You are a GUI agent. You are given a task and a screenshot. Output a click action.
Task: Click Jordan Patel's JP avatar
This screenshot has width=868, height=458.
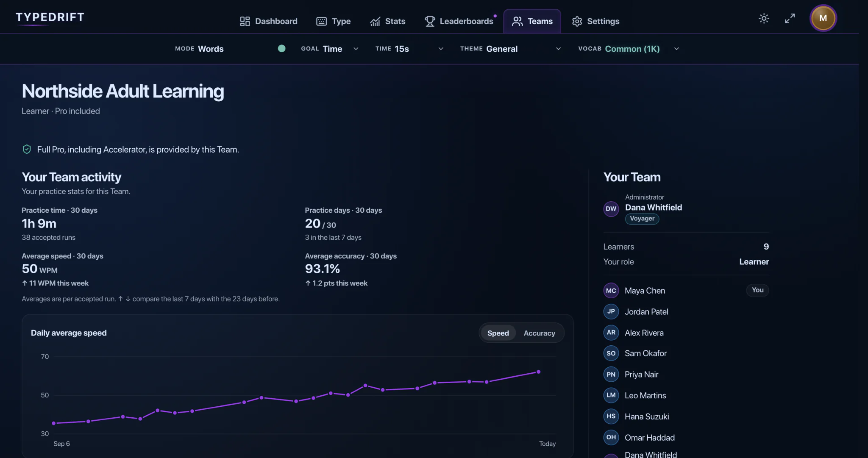[611, 311]
